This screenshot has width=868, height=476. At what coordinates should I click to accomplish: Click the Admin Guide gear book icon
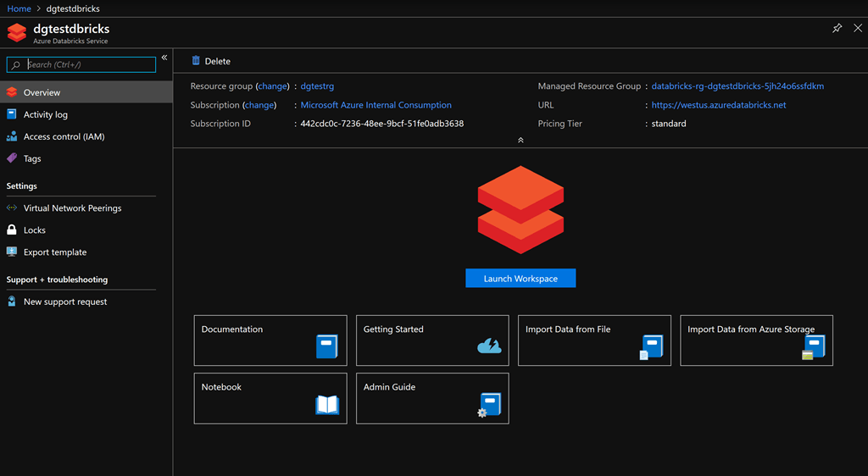pyautogui.click(x=489, y=405)
